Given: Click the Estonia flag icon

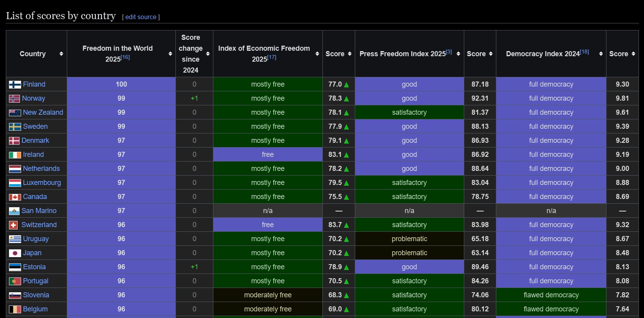Looking at the screenshot, I should click(15, 267).
